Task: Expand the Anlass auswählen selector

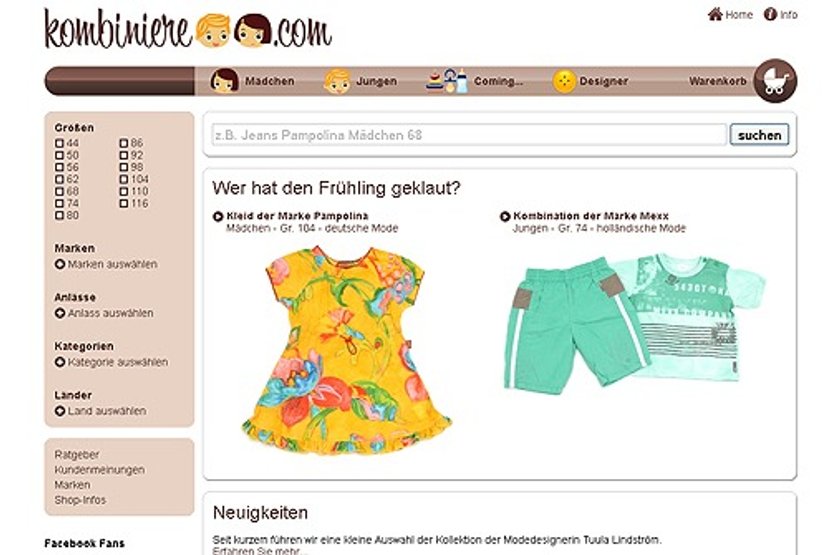Action: click(104, 313)
